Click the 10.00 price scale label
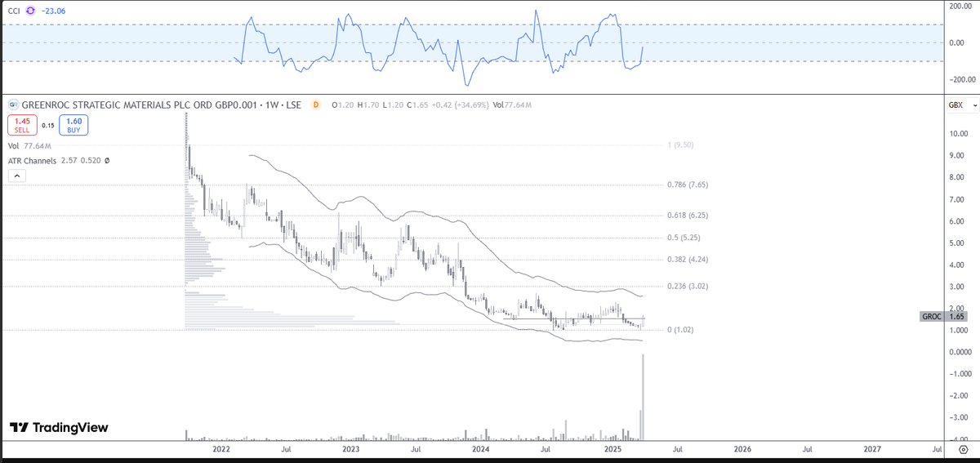Viewport: 980px width, 463px height. click(x=958, y=134)
